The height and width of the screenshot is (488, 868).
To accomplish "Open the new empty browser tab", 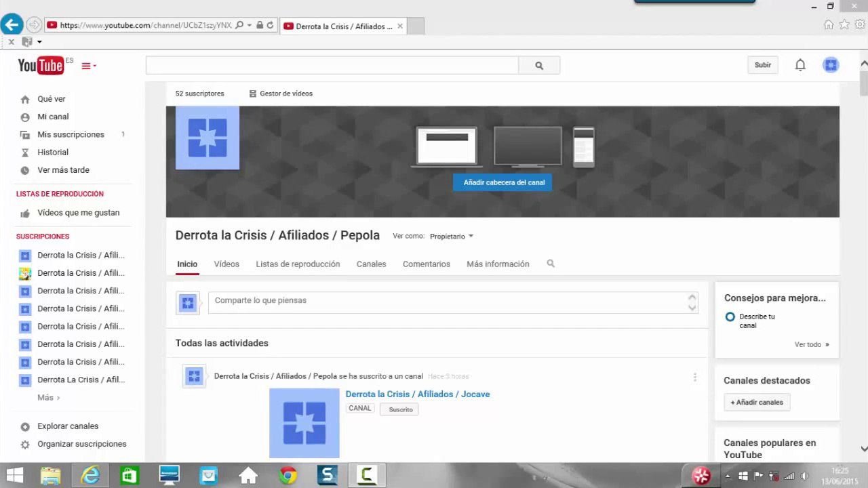I will pos(416,26).
